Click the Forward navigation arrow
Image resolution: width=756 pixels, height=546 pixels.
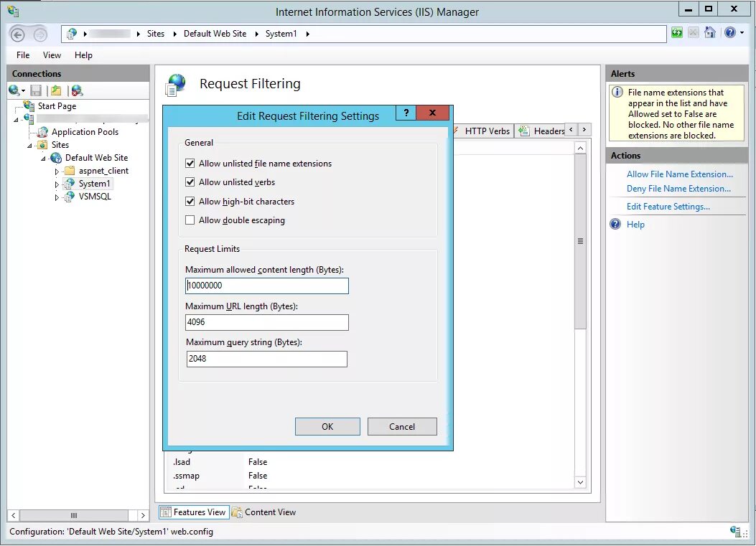[40, 34]
